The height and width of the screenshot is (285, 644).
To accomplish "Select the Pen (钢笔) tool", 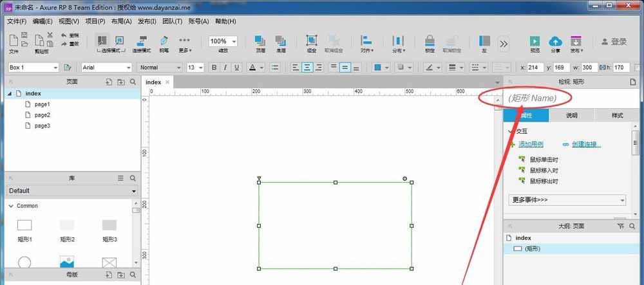I will (x=164, y=41).
